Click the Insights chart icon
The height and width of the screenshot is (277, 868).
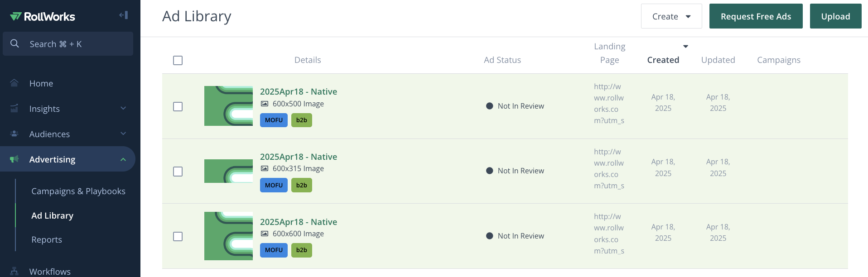(x=14, y=108)
